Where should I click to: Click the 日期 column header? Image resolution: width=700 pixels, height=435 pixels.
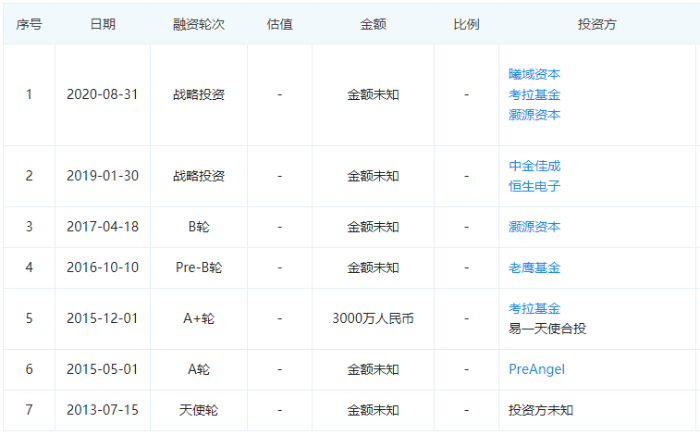coord(103,24)
